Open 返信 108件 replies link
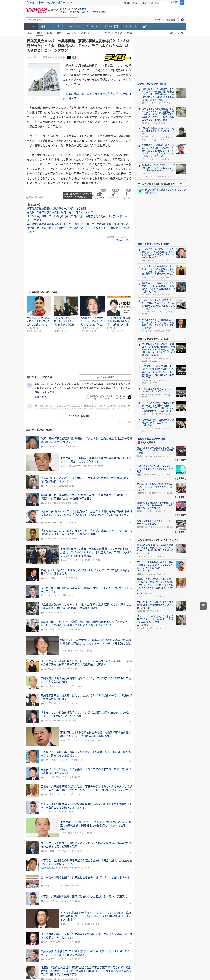210x980 pixels. (40, 397)
